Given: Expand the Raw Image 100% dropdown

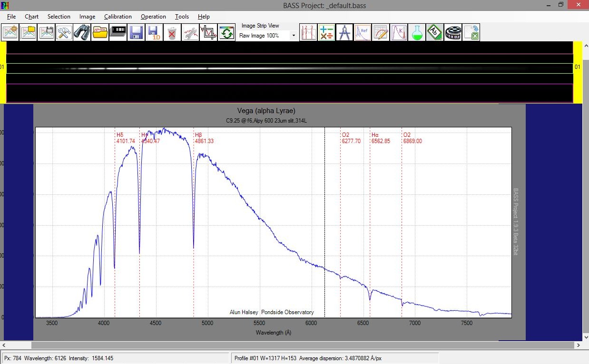Looking at the screenshot, I should click(x=293, y=36).
